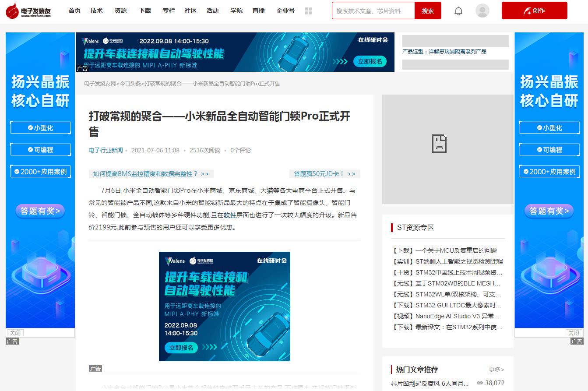The image size is (588, 391).
Task: Click 2000+应用案例 on the left side ad
Action: coord(40,172)
